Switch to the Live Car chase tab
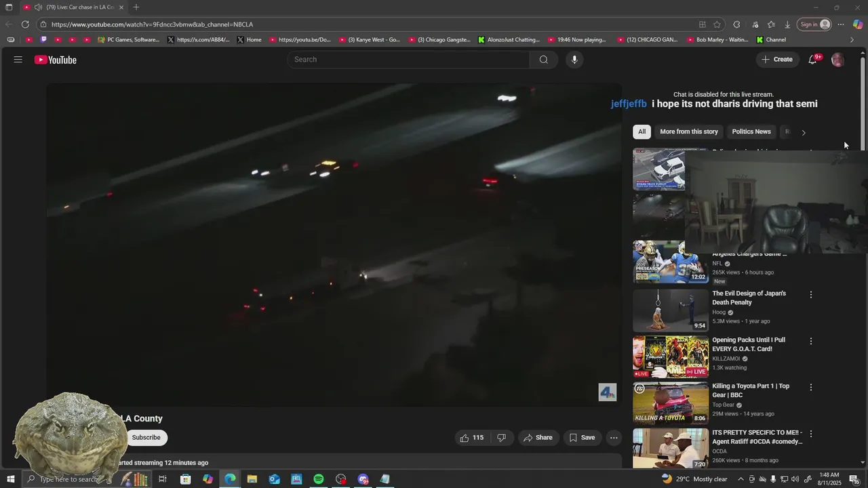Viewport: 868px width, 488px height. (75, 7)
